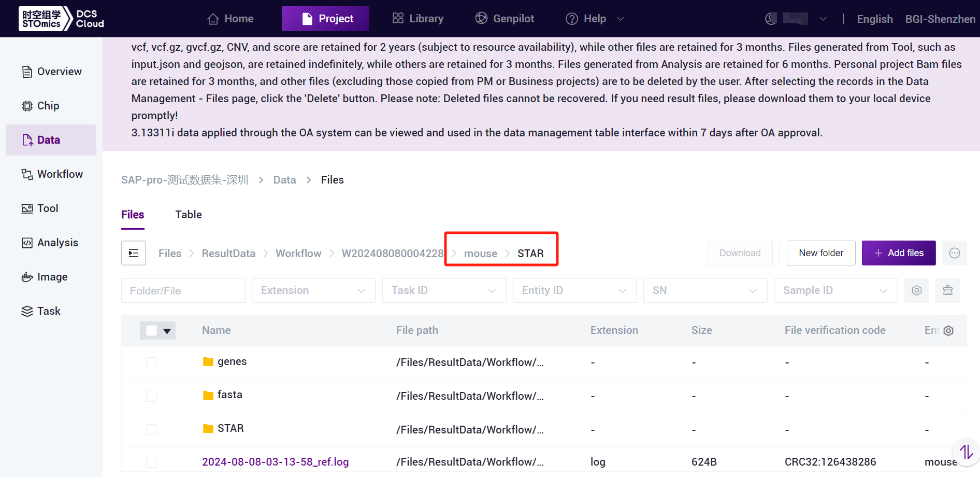The width and height of the screenshot is (980, 477).
Task: Open the Chip section in sidebar
Action: pos(51,106)
